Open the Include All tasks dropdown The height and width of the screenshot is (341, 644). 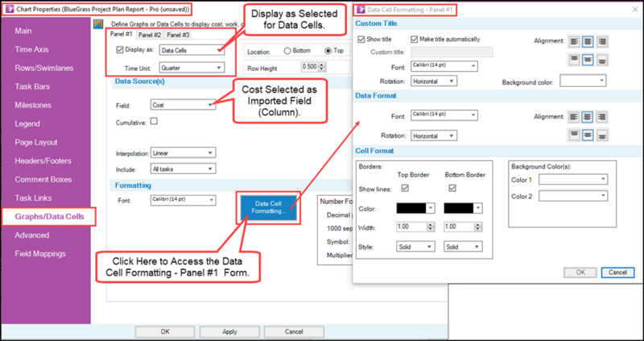point(184,168)
